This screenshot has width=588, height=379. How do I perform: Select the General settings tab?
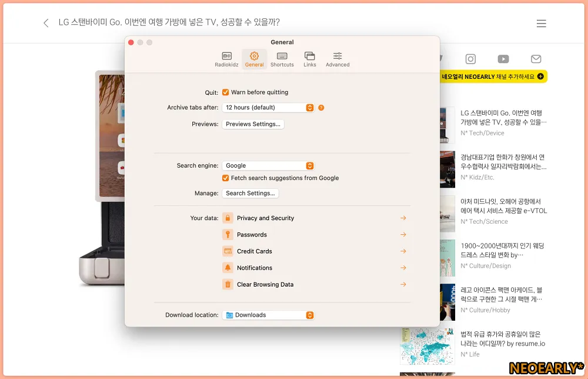click(x=254, y=59)
